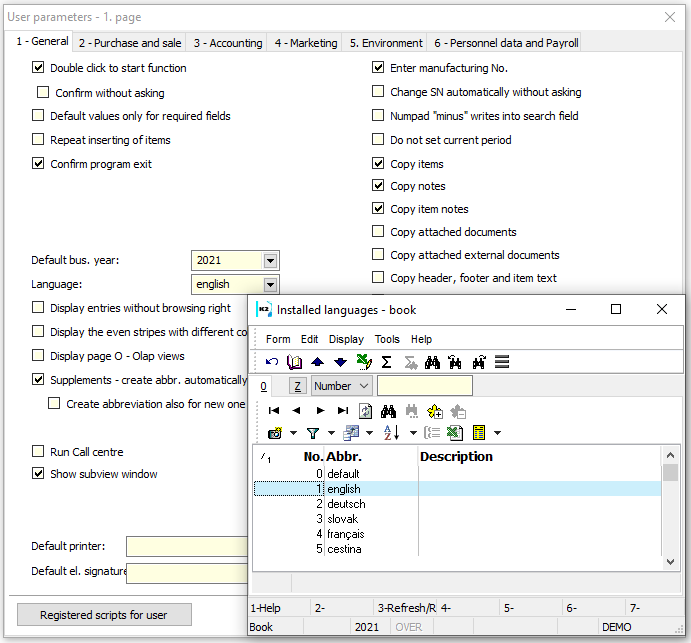Go to the last record arrow

pyautogui.click(x=343, y=411)
